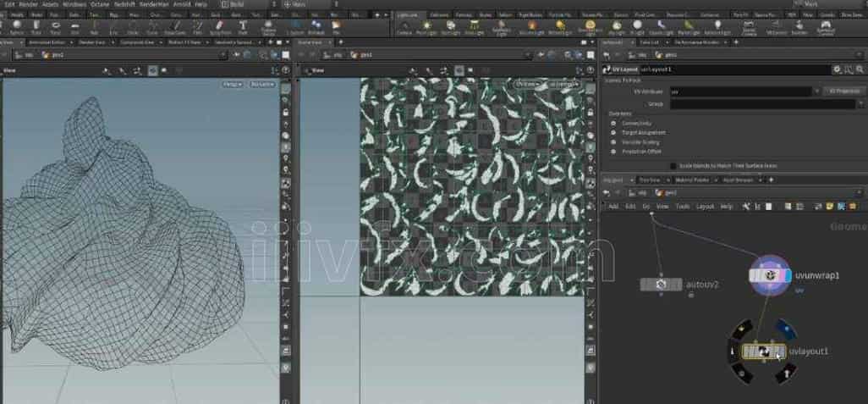The width and height of the screenshot is (868, 404).
Task: Open the Layout menu in network editor
Action: point(705,206)
